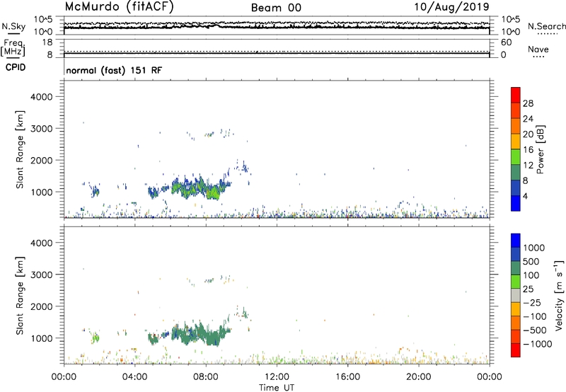Click the 16:00 time tick label
Viewport: 566px width, 392px height.
tap(347, 377)
